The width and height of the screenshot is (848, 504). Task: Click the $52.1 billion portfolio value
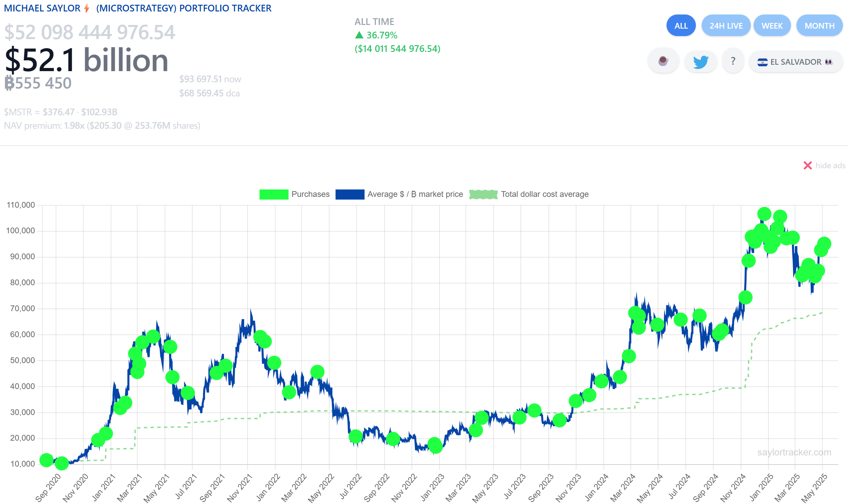click(86, 60)
